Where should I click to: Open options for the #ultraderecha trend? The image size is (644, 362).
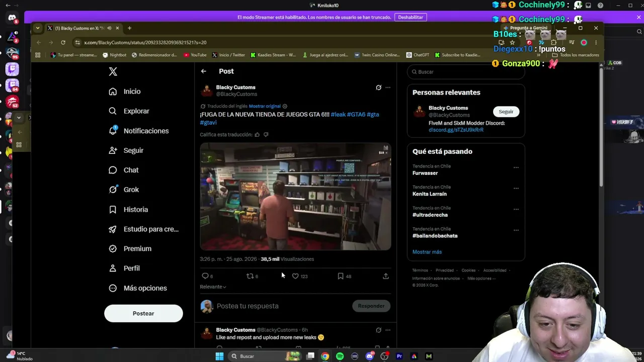pyautogui.click(x=516, y=209)
